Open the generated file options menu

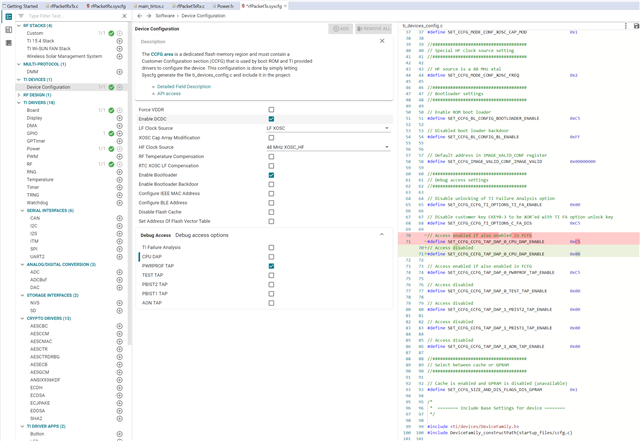(x=626, y=26)
